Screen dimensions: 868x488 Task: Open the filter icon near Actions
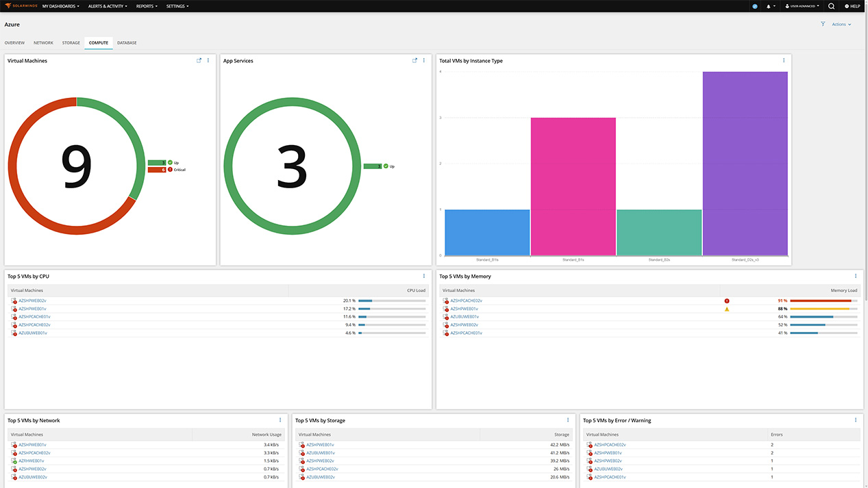(x=823, y=23)
